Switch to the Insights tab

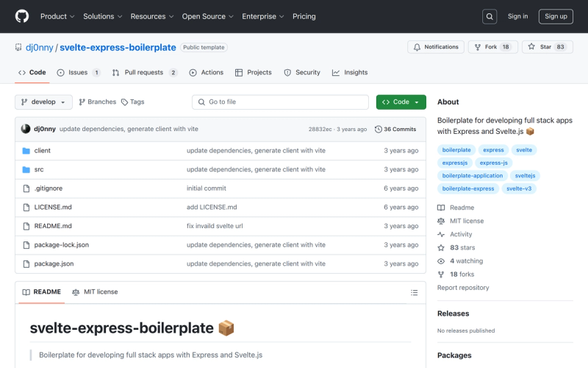coord(350,72)
